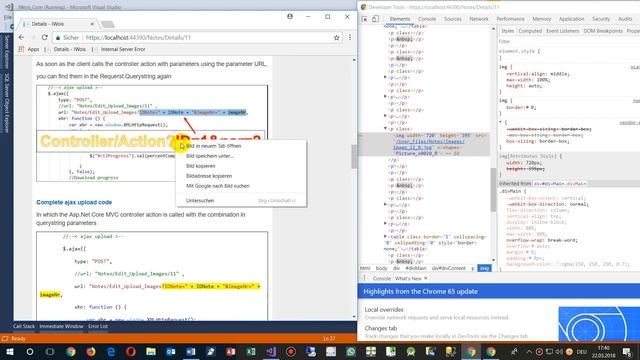Activate the DevTools inspect element picker
Image resolution: width=640 pixels, height=360 pixels.
pyautogui.click(x=364, y=19)
